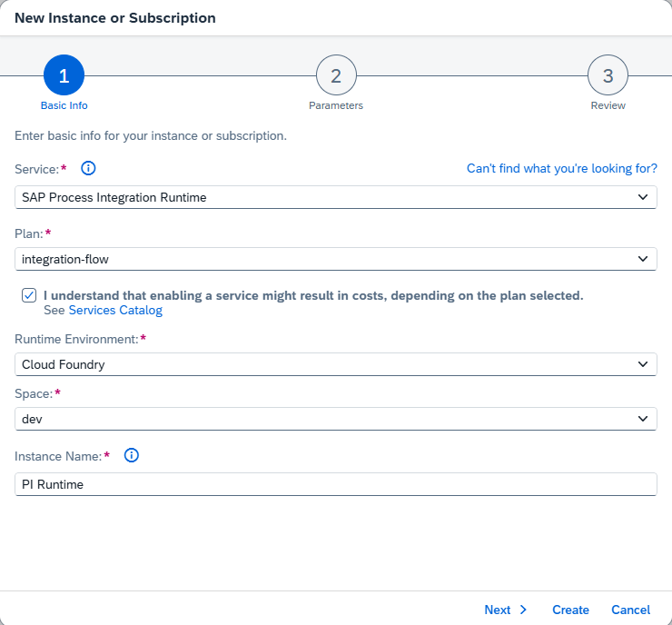Click inside the Instance Name text field
The image size is (672, 625).
pos(336,484)
